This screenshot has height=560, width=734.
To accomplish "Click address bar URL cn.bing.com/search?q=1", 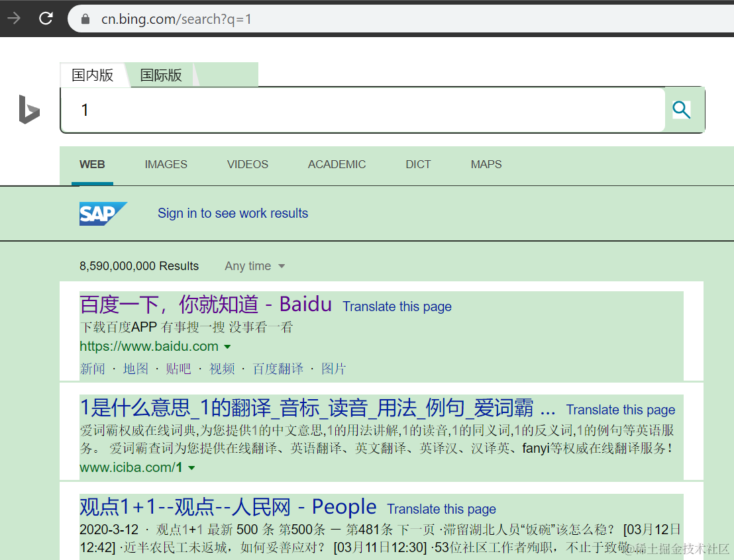I will pos(176,19).
